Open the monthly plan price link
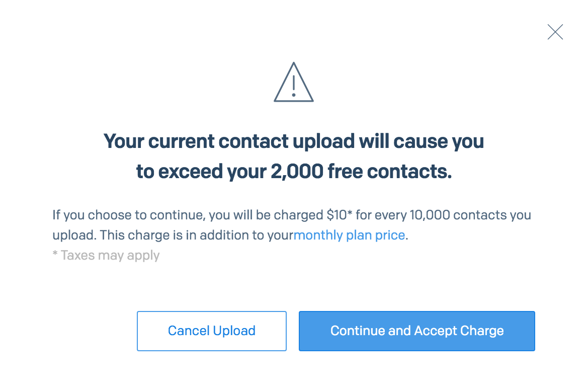This screenshot has height=392, width=586. coord(350,236)
